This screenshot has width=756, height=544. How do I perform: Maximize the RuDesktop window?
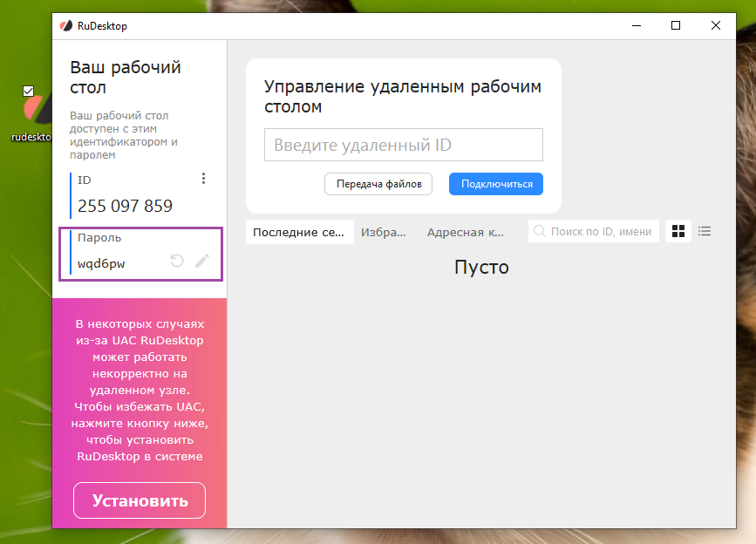(676, 25)
